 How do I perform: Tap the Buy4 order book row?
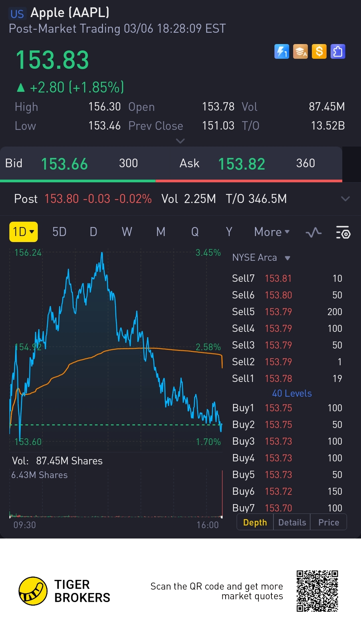point(287,458)
